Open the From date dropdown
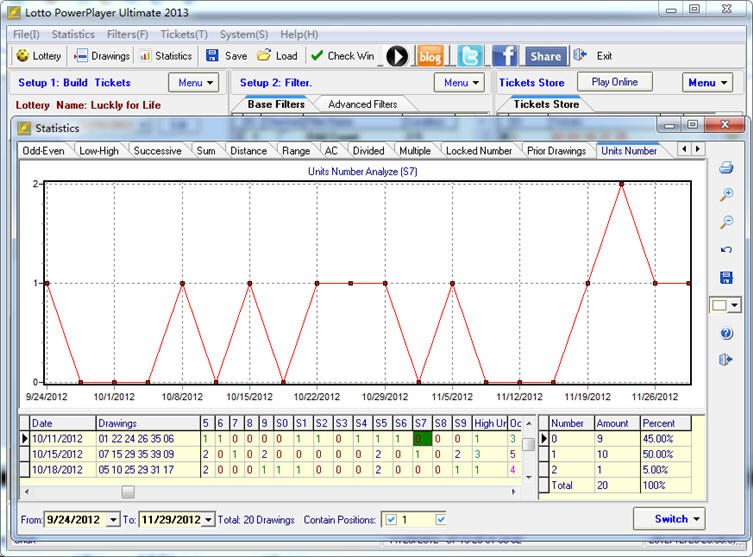Screen dimensions: 753x557 point(113,520)
